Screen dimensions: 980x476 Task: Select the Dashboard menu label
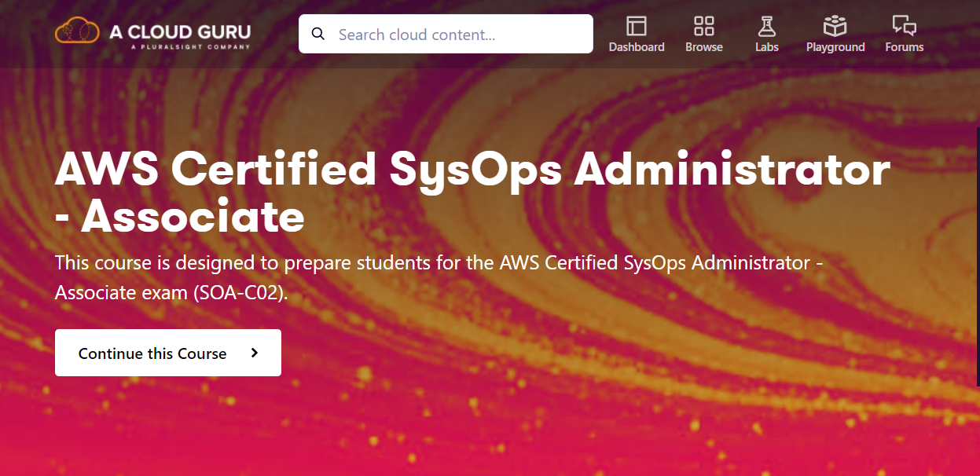[637, 47]
